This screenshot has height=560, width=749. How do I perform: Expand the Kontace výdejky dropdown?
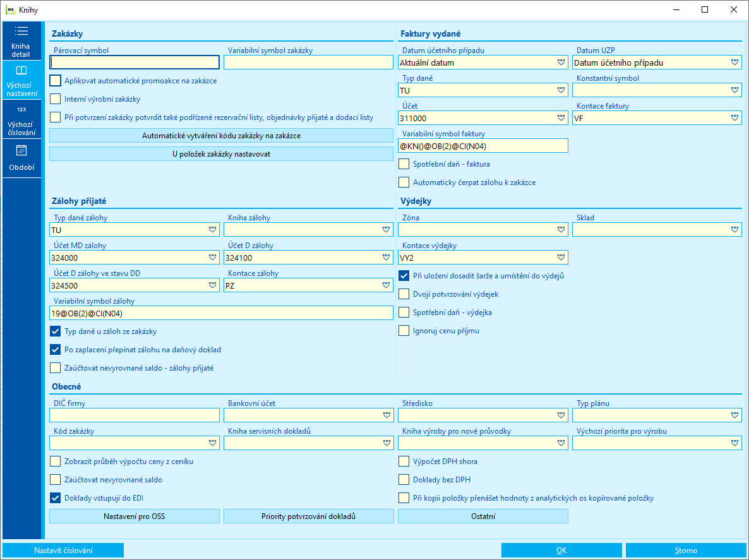(x=561, y=258)
